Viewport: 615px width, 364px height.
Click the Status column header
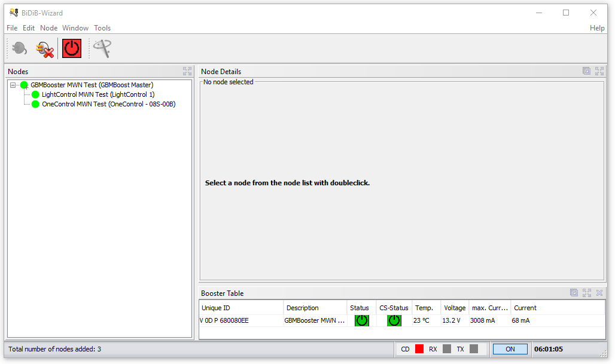point(361,308)
